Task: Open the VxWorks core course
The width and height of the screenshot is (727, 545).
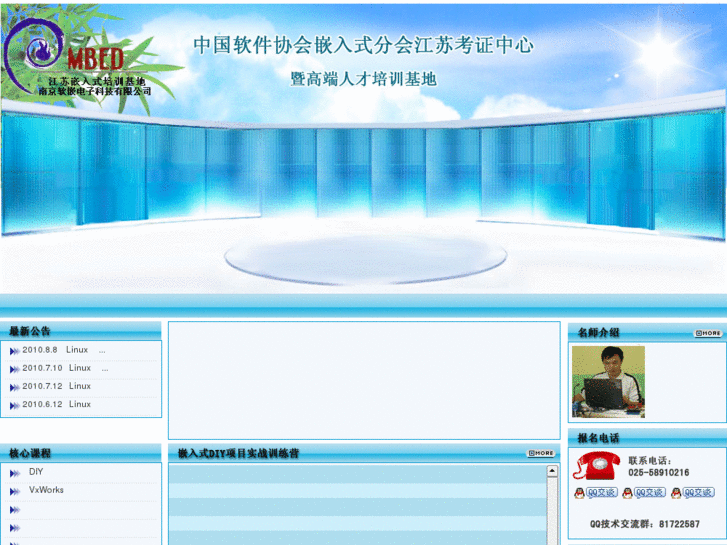Action: (x=46, y=490)
